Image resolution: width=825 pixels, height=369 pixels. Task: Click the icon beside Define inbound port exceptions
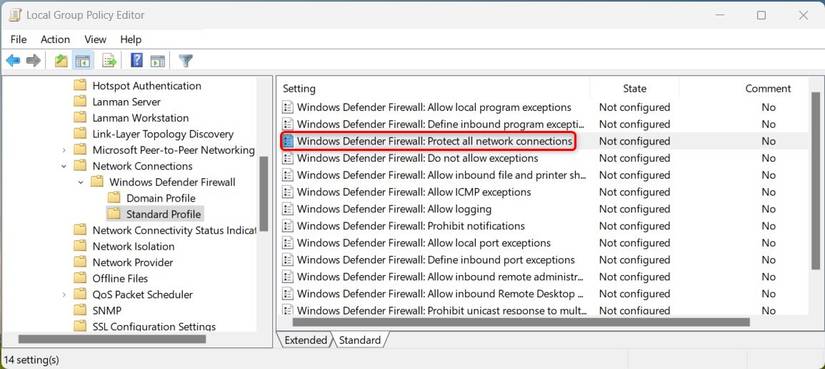(288, 260)
